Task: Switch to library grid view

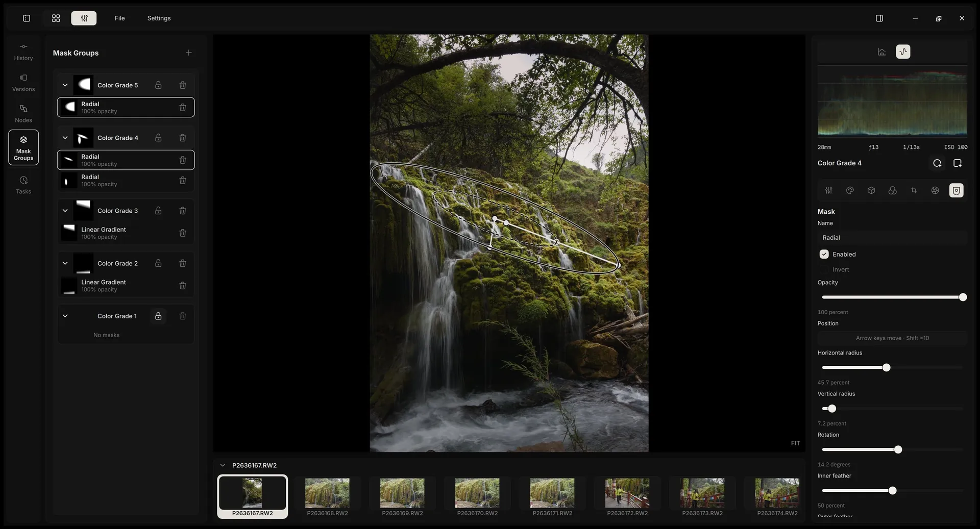Action: [56, 18]
